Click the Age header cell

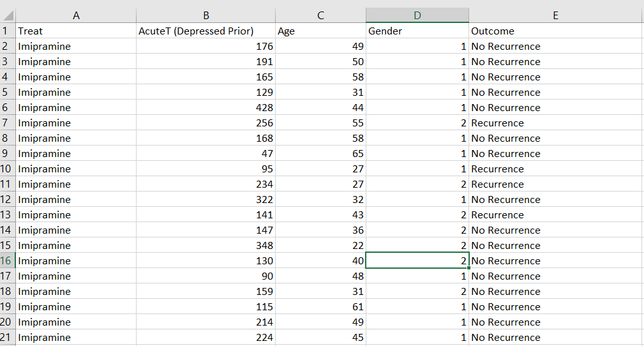click(x=320, y=31)
